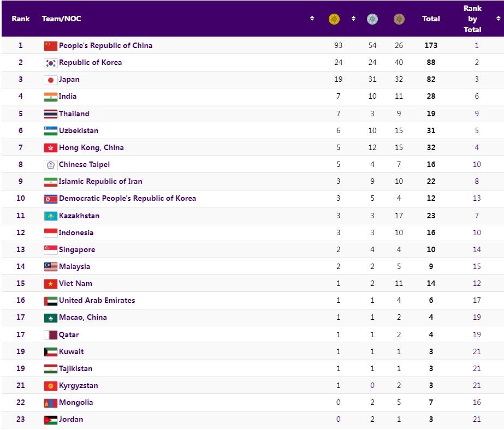
Task: Select Japan's flag icon
Action: pyautogui.click(x=50, y=80)
